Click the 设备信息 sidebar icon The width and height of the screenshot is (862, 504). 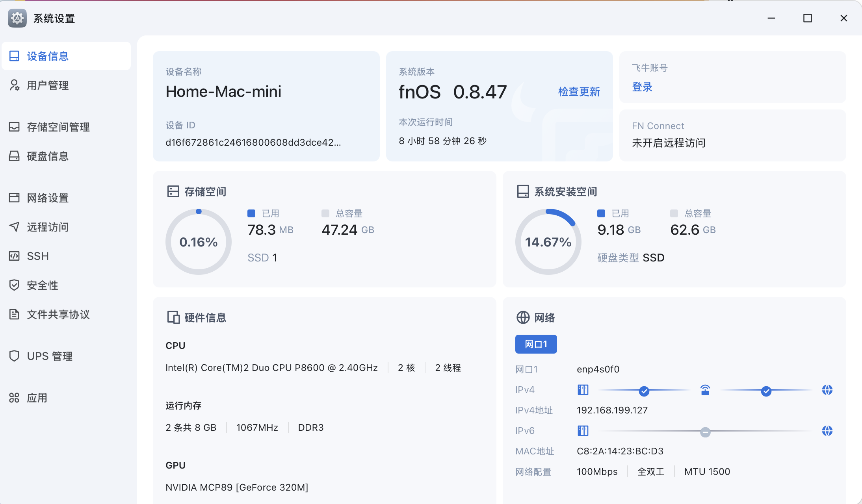14,56
